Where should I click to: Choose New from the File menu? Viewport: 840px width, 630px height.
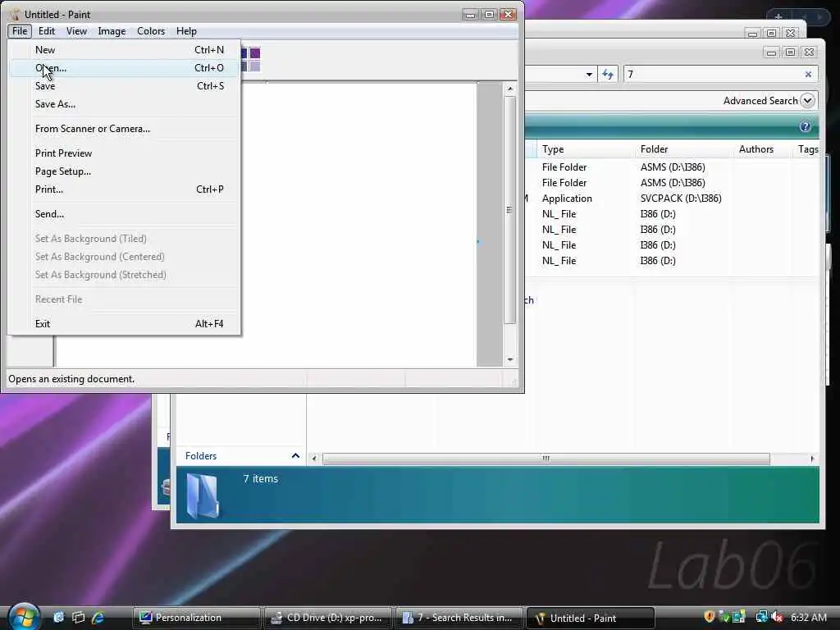(125, 50)
